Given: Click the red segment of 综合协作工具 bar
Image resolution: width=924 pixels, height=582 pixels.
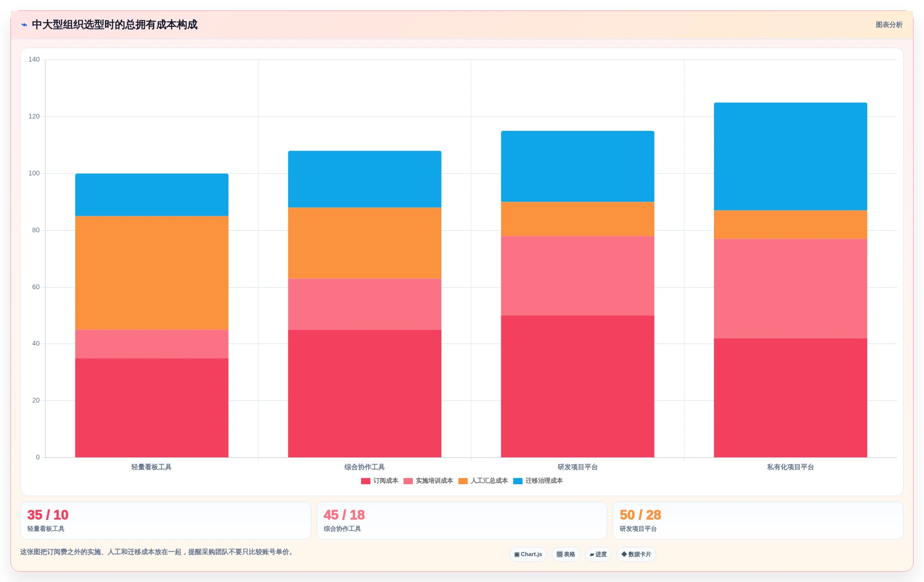Looking at the screenshot, I should [x=365, y=394].
